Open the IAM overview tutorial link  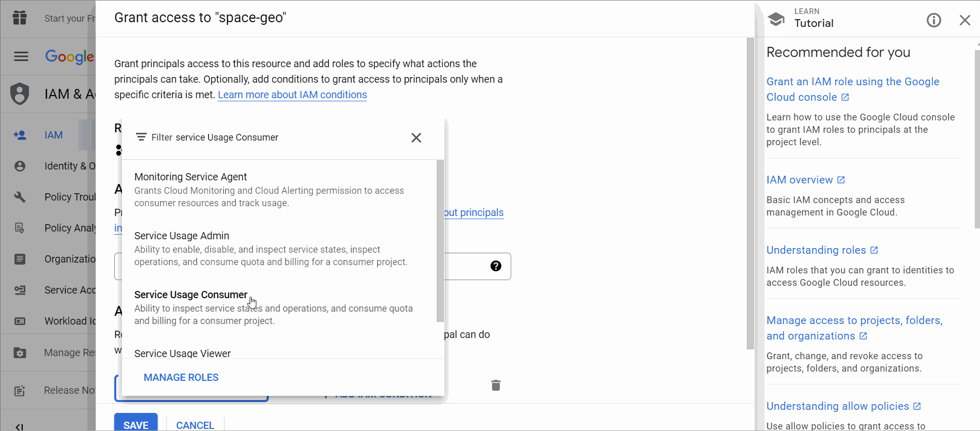pos(800,180)
